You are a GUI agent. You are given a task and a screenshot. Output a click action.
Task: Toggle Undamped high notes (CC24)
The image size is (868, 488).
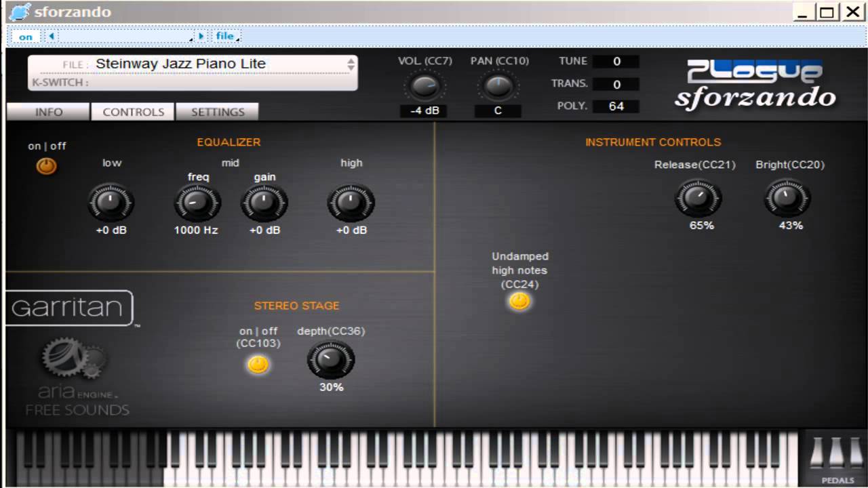(519, 302)
